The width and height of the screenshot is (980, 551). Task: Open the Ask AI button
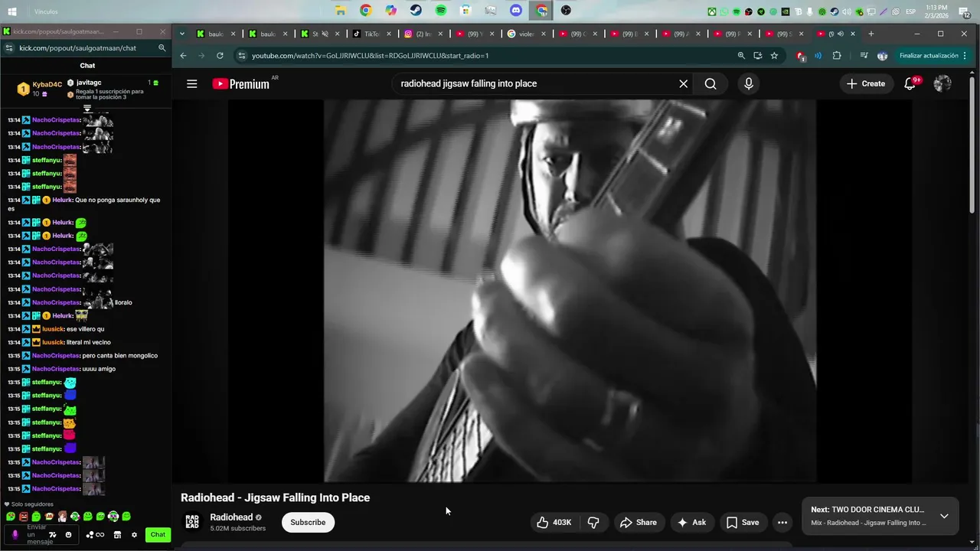pos(692,523)
